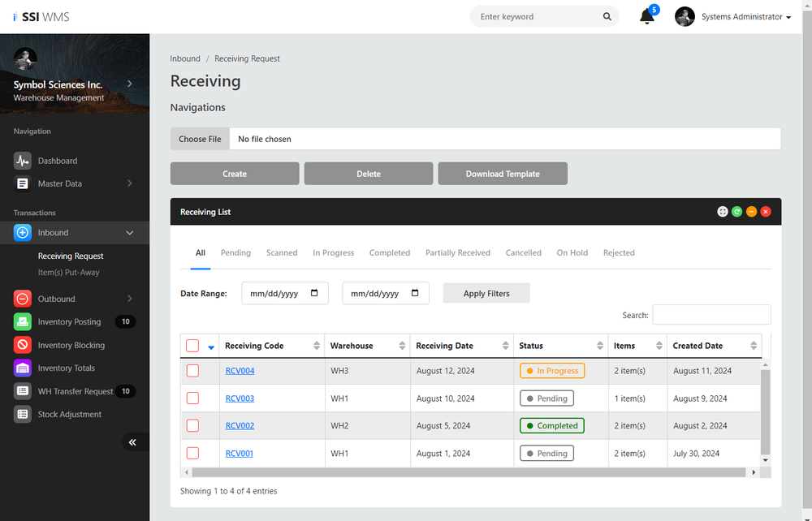Select the Stock Adjustment icon
812x521 pixels.
(23, 414)
